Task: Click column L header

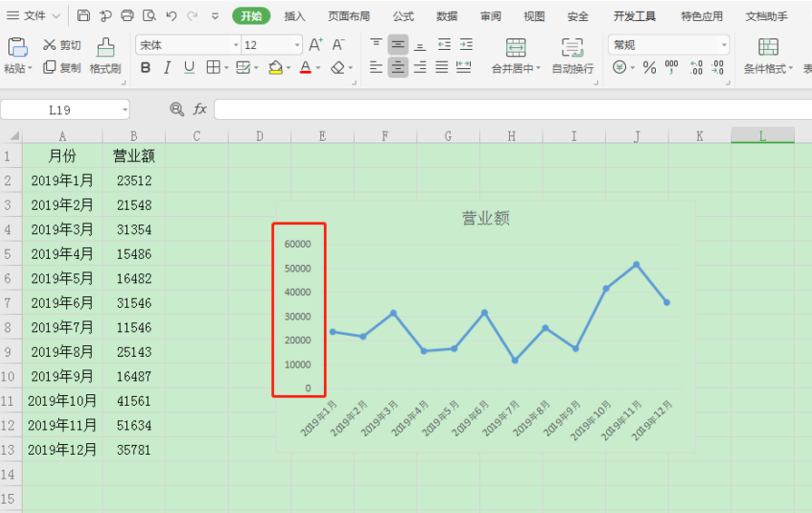Action: 762,136
